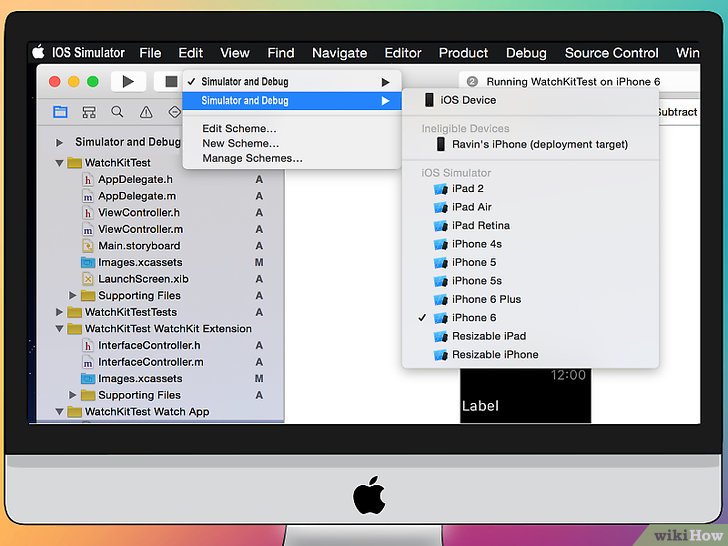The height and width of the screenshot is (546, 728).
Task: Click the Stop button in toolbar
Action: tap(171, 81)
